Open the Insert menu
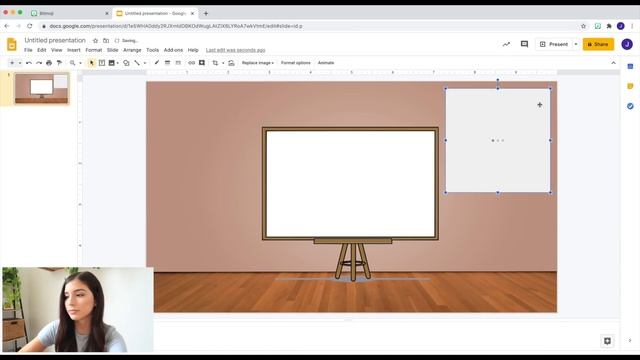This screenshot has width=640, height=360. tap(73, 50)
